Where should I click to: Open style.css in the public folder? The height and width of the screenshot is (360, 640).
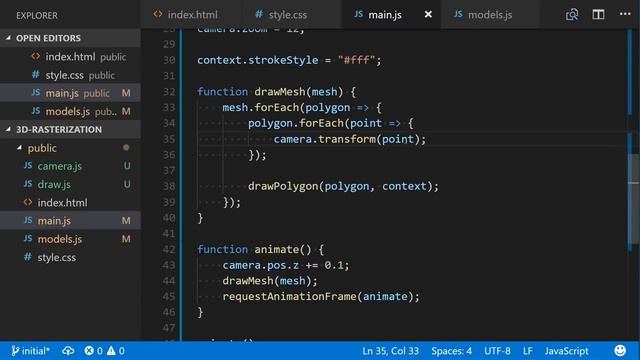pyautogui.click(x=70, y=258)
